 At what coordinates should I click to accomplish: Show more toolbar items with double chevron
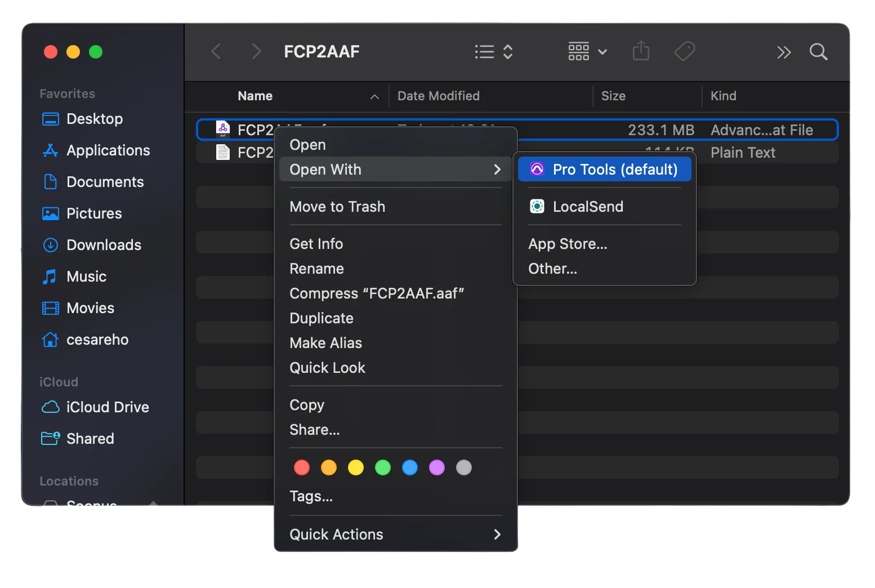(x=784, y=52)
